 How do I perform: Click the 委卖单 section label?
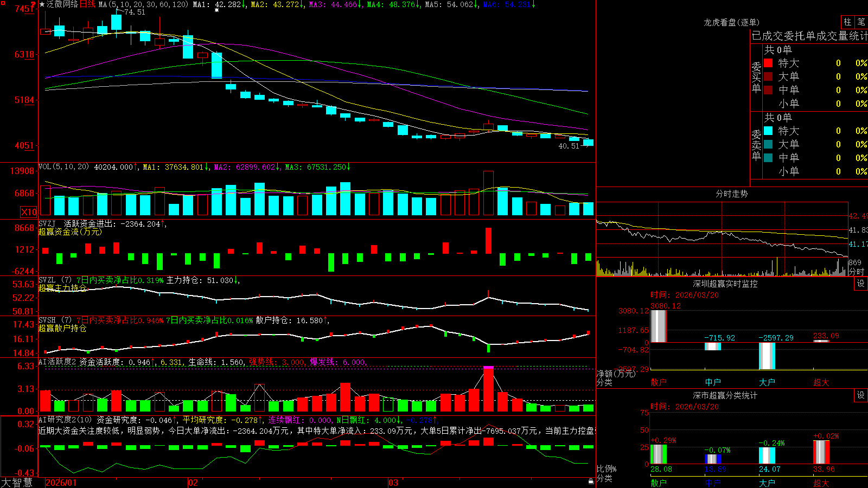(x=756, y=145)
